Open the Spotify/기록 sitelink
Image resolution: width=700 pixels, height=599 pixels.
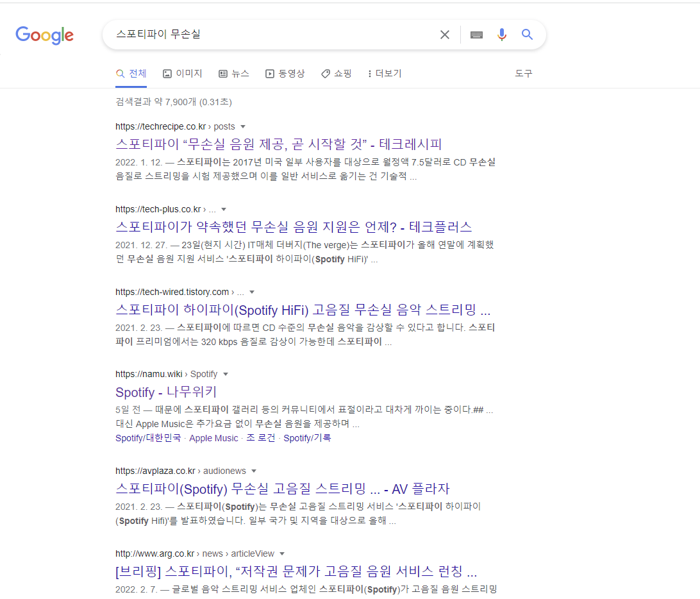[x=307, y=438]
